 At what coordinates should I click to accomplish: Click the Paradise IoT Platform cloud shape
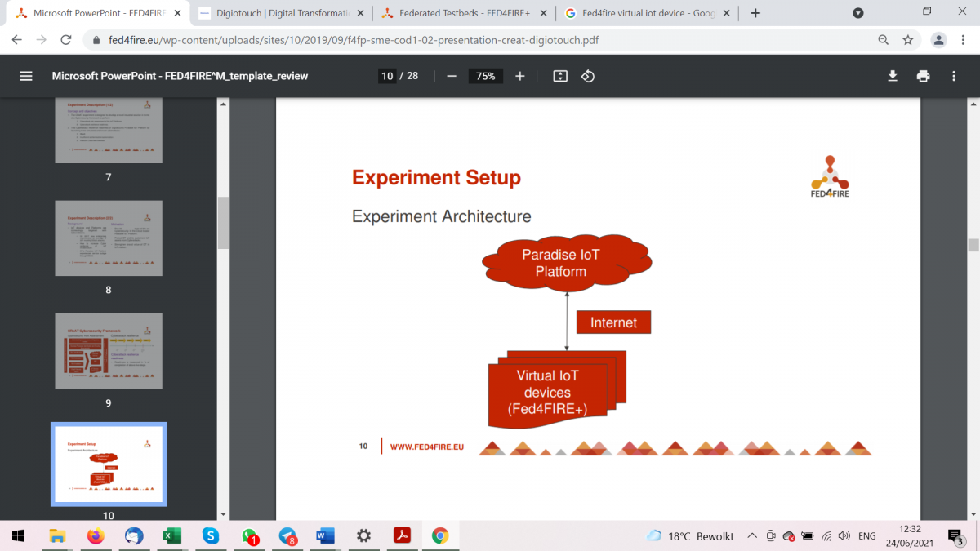(567, 263)
